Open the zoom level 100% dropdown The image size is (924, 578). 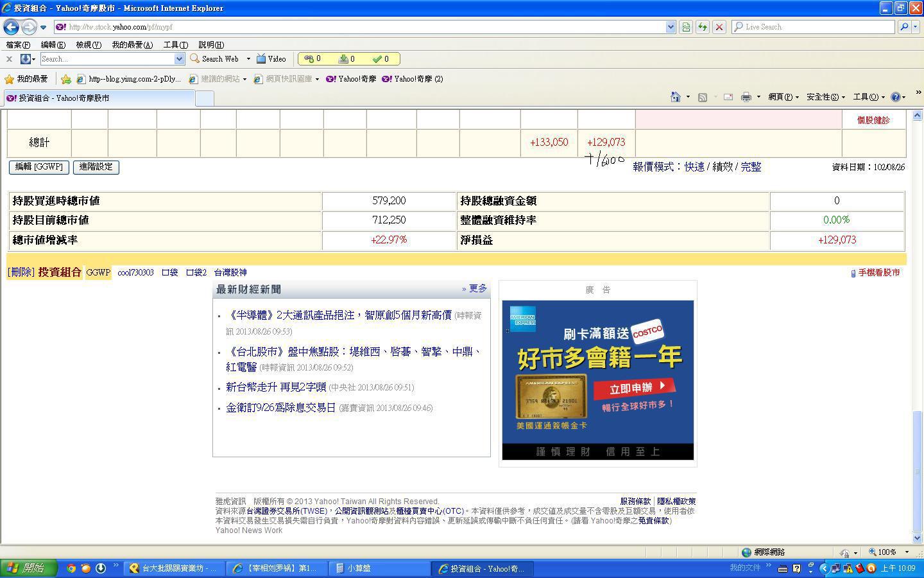click(907, 552)
